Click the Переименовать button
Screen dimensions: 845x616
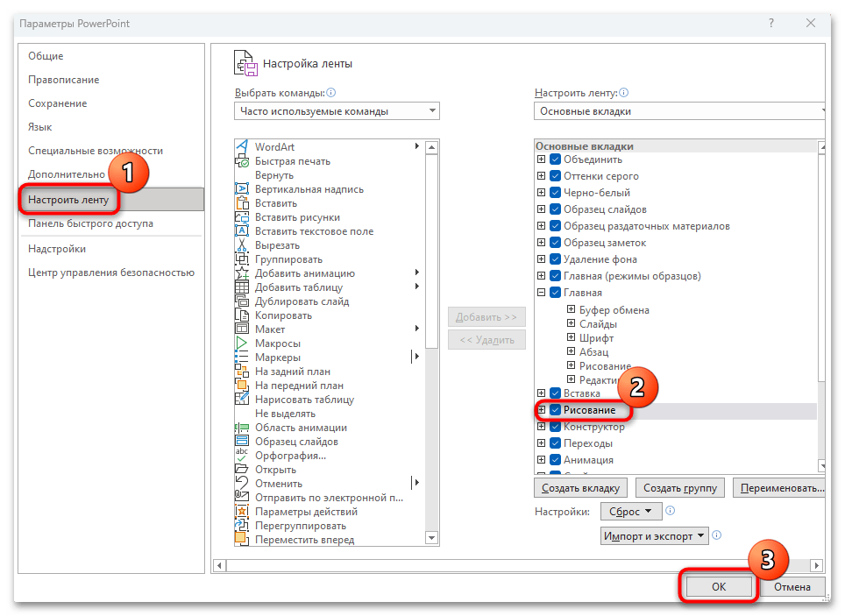pyautogui.click(x=779, y=488)
